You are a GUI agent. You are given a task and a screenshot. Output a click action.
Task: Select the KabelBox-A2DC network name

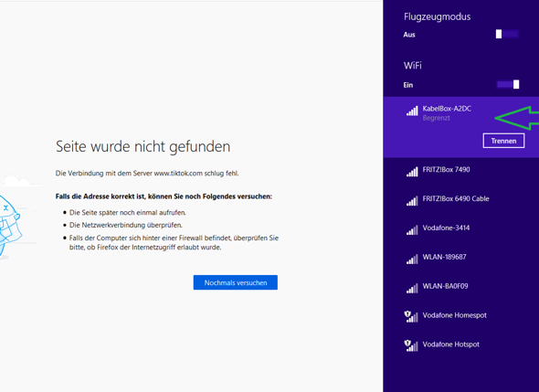click(x=447, y=109)
